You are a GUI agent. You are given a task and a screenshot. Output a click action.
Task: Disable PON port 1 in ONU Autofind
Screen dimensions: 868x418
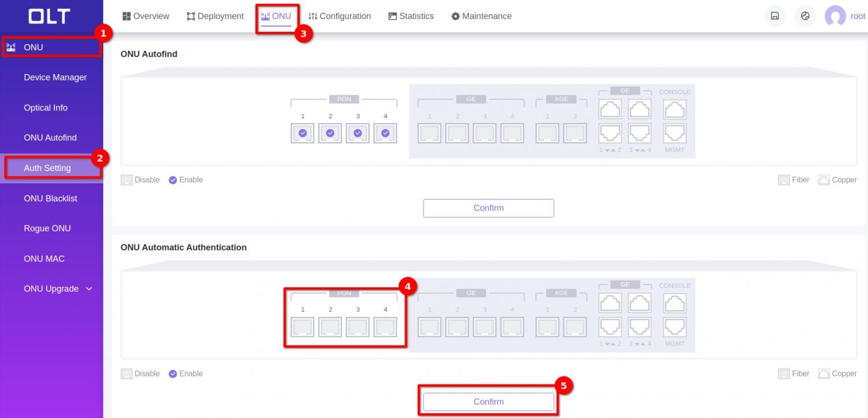303,134
